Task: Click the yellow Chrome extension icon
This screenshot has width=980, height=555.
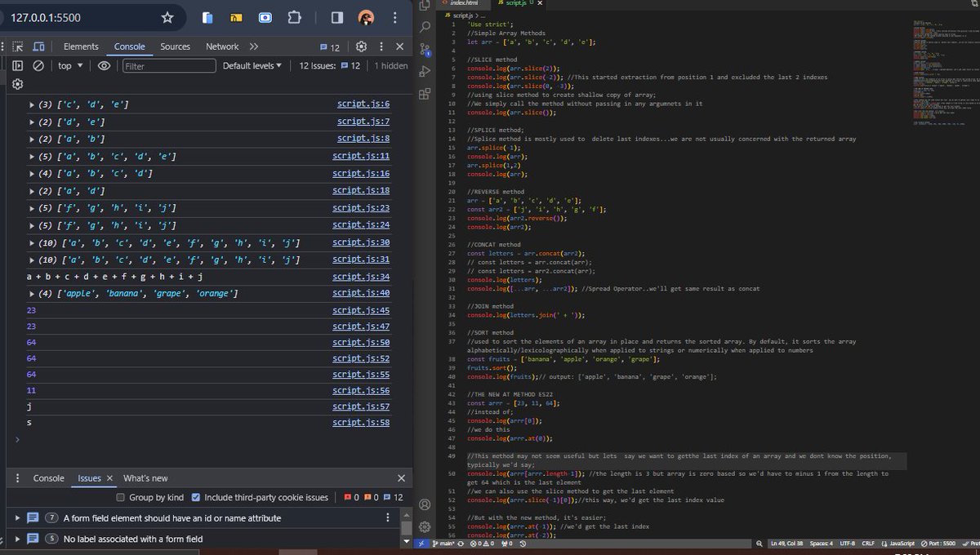Action: coord(236,17)
